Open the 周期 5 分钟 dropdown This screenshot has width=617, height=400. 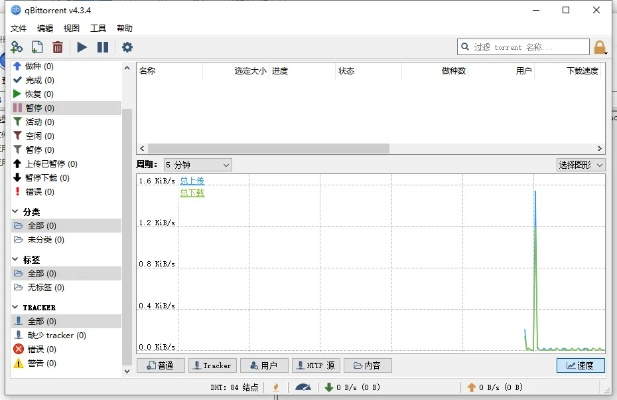coord(196,164)
